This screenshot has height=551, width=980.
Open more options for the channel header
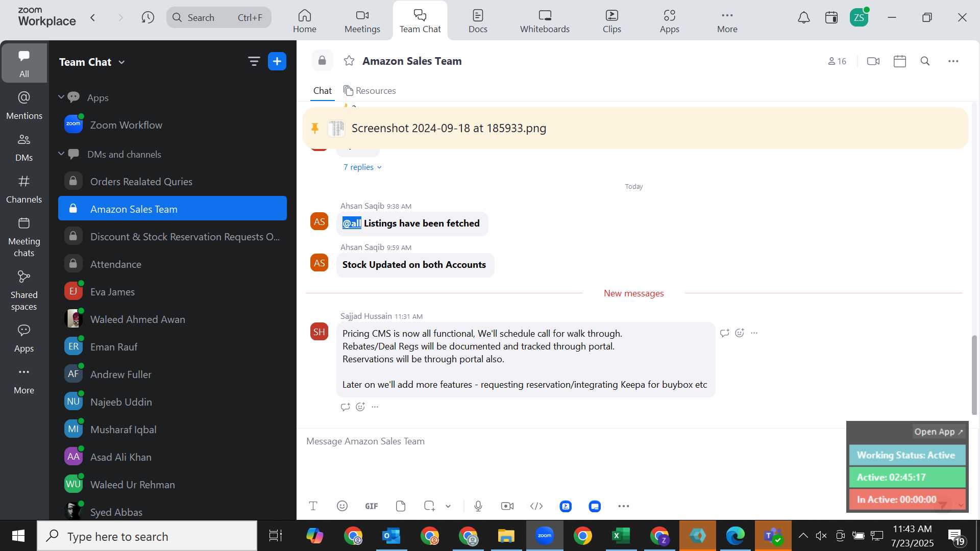pos(953,61)
